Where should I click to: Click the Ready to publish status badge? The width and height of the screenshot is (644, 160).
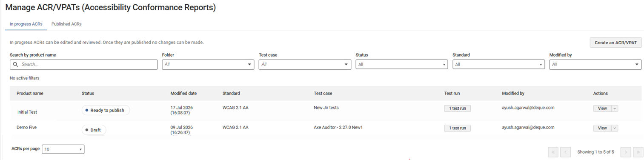click(106, 110)
